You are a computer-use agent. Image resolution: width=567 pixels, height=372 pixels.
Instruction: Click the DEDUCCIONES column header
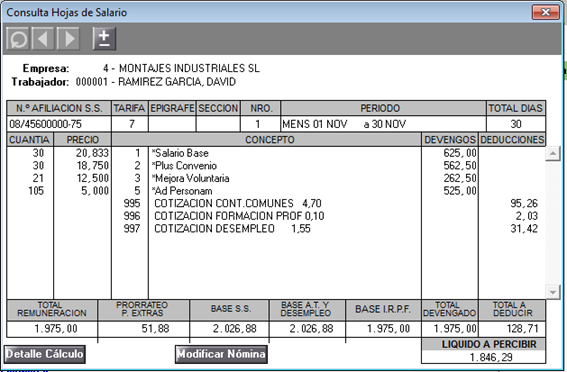(x=512, y=140)
